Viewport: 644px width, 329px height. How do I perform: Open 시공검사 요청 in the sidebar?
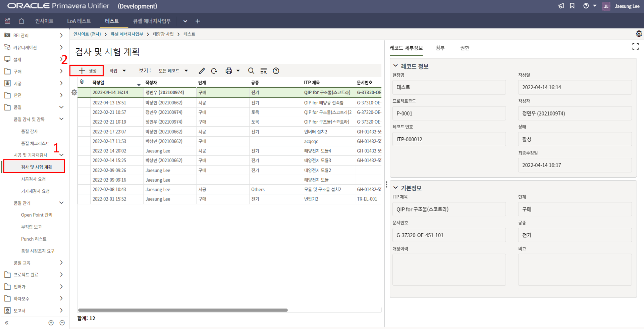point(33,179)
